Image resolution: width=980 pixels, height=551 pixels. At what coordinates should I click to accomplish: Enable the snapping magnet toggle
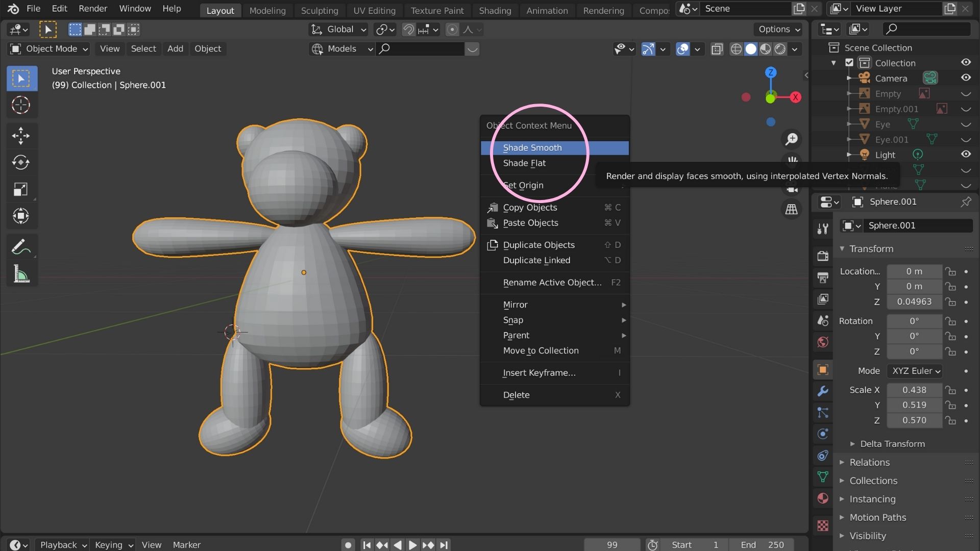(x=408, y=30)
